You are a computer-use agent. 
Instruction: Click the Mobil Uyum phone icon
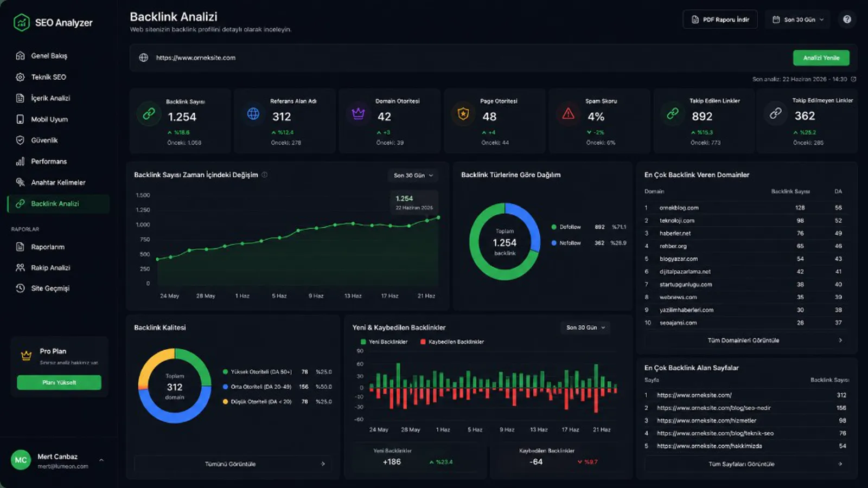pos(20,119)
